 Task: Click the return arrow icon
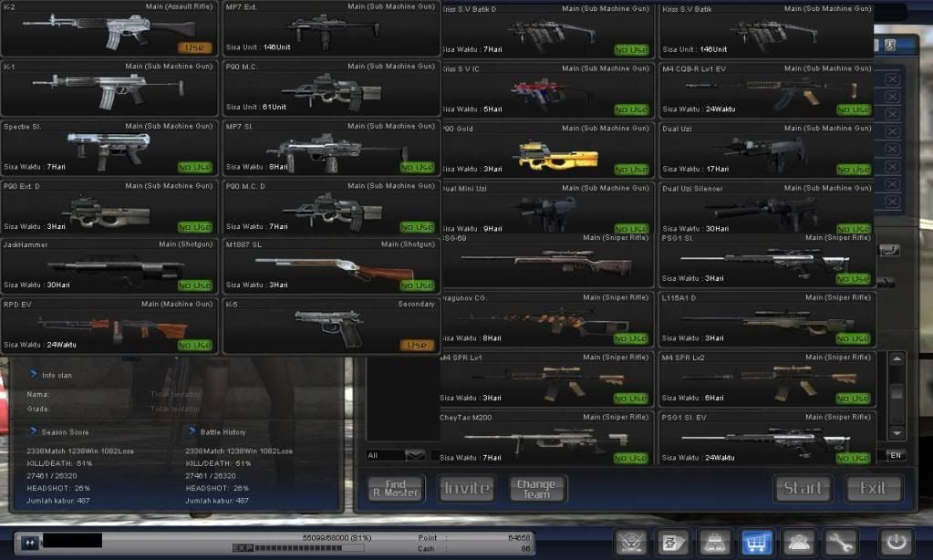889,250
